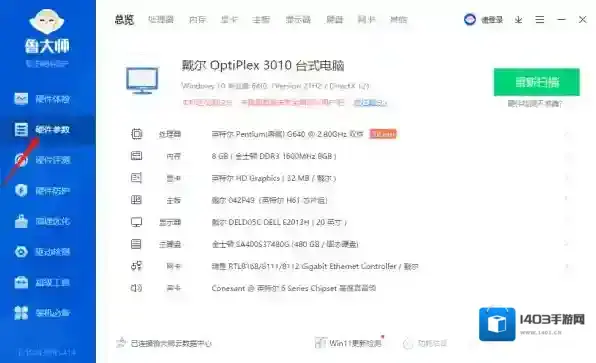Open the 超级工具 toolbox
This screenshot has height=363, width=596.
(x=42, y=282)
